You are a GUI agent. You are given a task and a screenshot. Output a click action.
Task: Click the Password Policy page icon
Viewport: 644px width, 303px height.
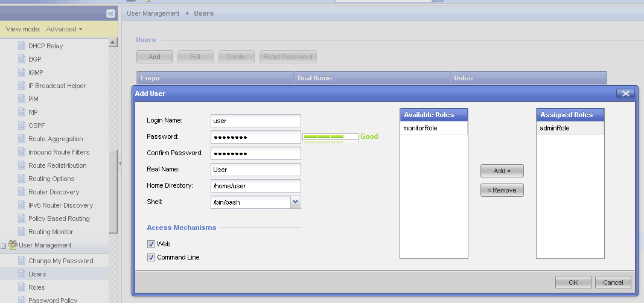pos(22,300)
